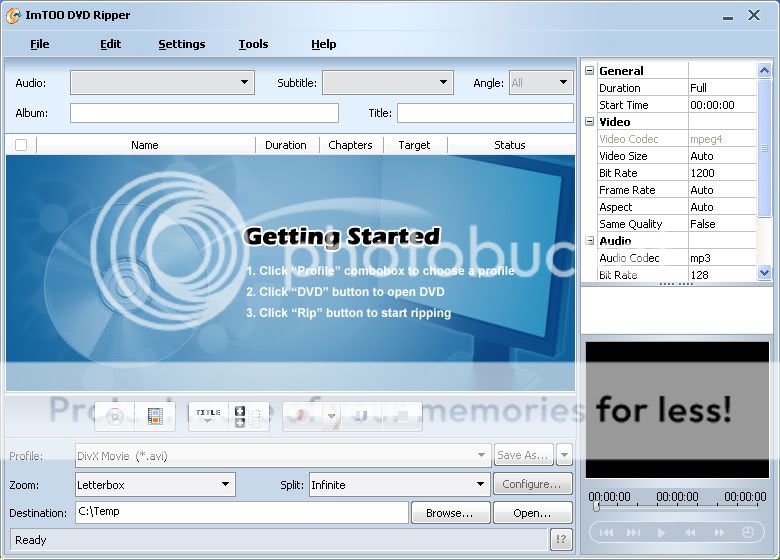This screenshot has height=560, width=780.
Task: Click the Stop ripping toolbar button
Action: tap(402, 416)
